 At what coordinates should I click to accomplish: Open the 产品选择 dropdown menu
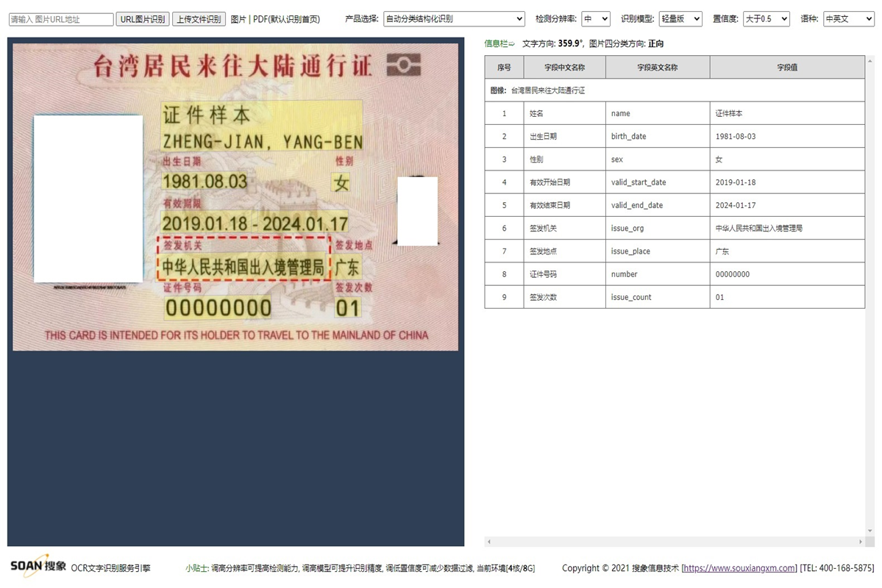[453, 18]
